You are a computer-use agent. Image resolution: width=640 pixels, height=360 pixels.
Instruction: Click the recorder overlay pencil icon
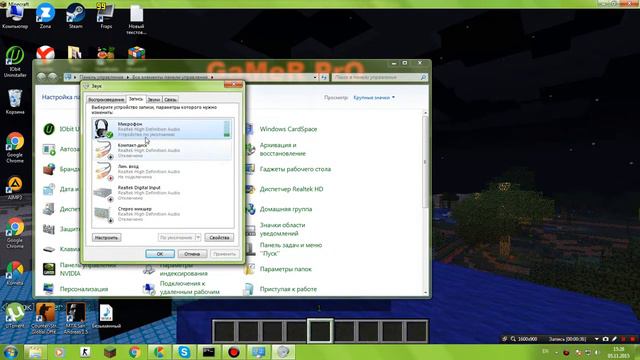[x=614, y=339]
